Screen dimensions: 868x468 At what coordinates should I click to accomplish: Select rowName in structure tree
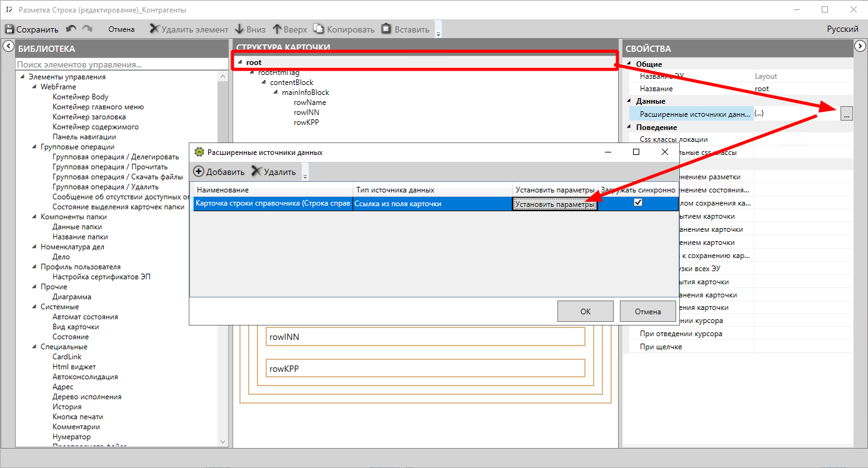(x=310, y=102)
